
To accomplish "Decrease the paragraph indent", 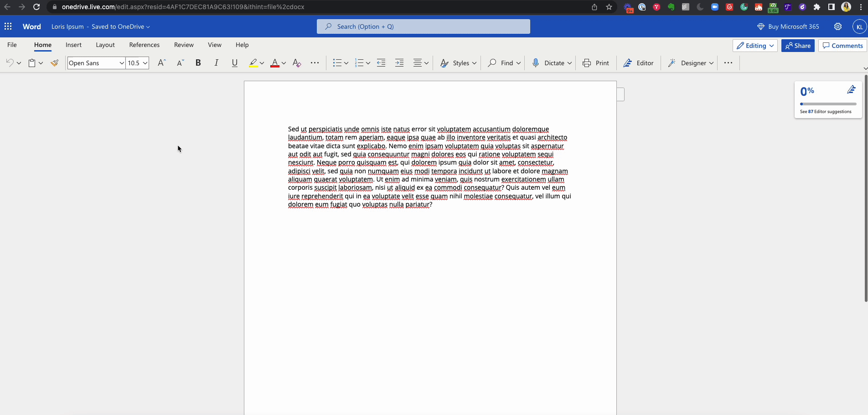I will pyautogui.click(x=381, y=63).
